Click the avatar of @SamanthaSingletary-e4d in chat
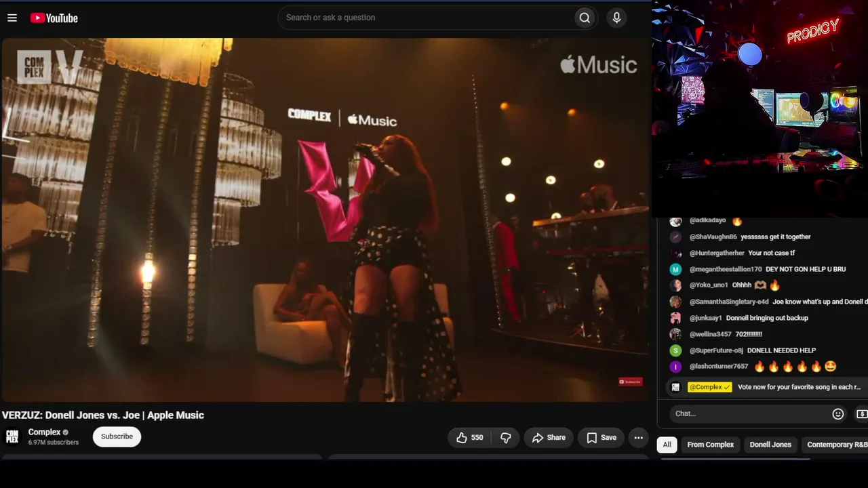Screen dimensions: 868x488 [x=675, y=302]
